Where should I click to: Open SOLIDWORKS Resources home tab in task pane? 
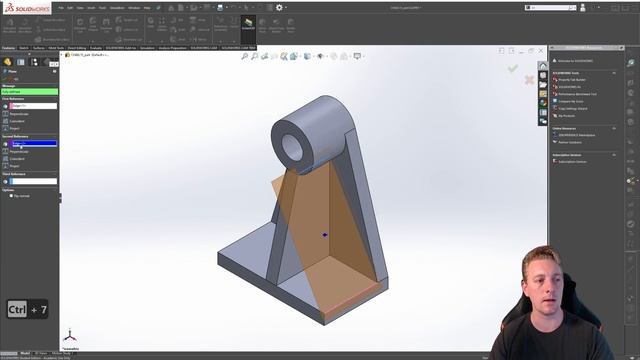coord(543,66)
